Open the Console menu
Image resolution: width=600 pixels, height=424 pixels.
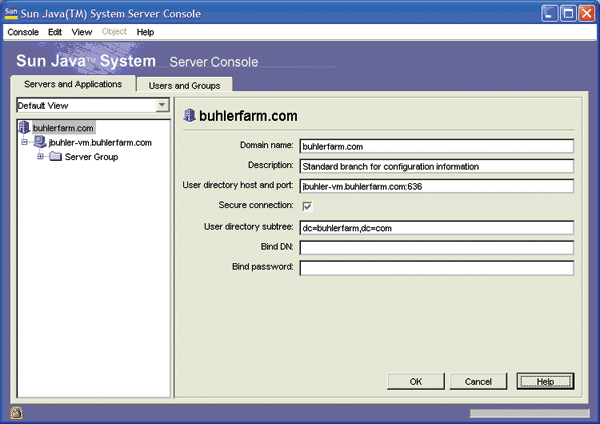23,32
